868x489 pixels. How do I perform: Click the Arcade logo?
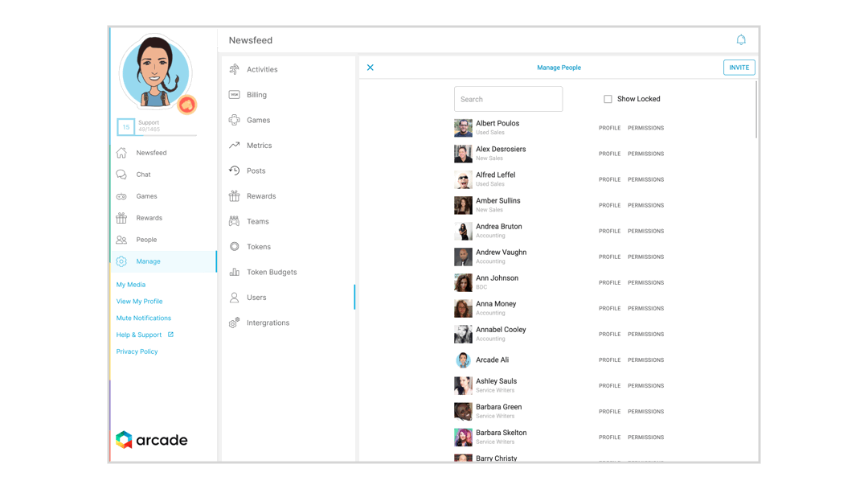click(x=152, y=440)
